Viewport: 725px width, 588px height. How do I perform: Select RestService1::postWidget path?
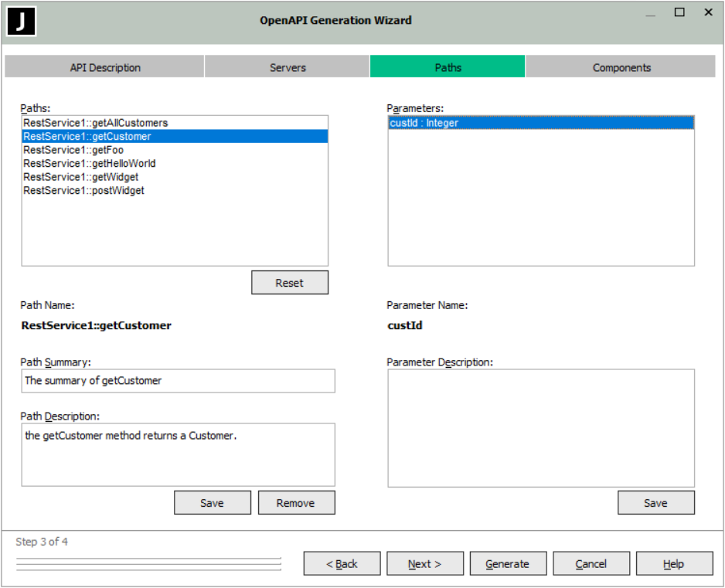tap(83, 190)
